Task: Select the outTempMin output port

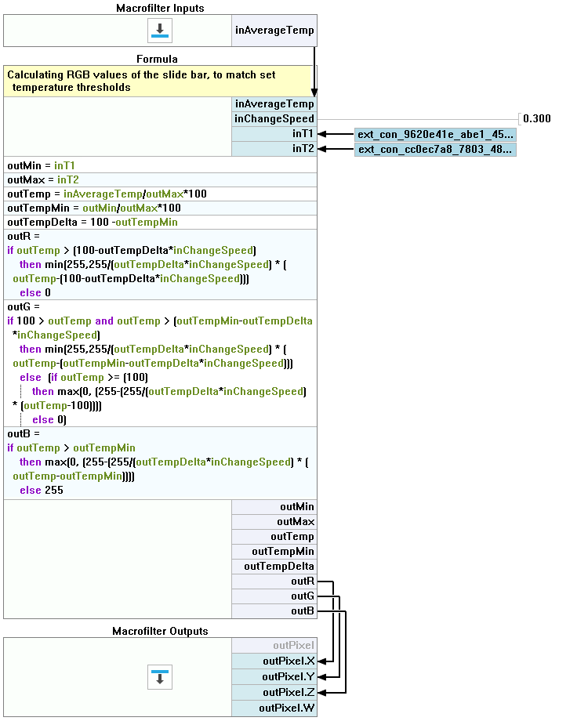Action: 274,552
